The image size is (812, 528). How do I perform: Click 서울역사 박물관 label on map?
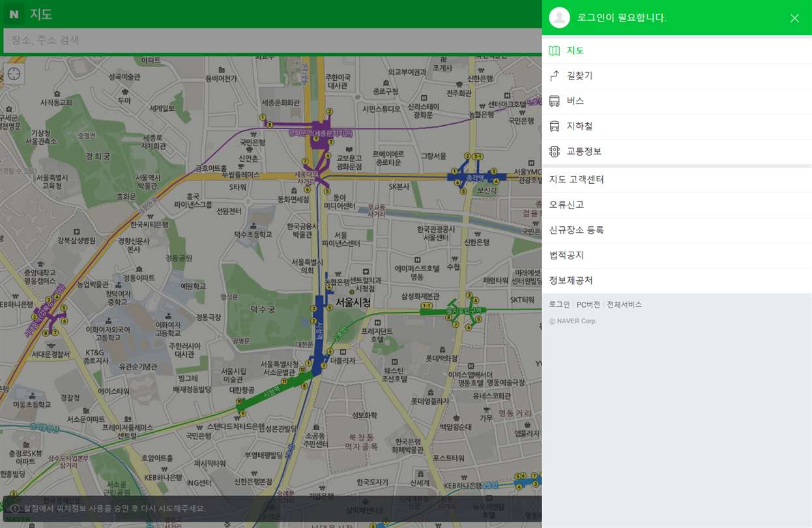(x=147, y=182)
